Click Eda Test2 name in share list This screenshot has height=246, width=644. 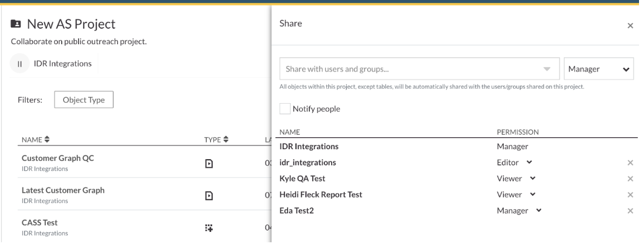(x=297, y=211)
